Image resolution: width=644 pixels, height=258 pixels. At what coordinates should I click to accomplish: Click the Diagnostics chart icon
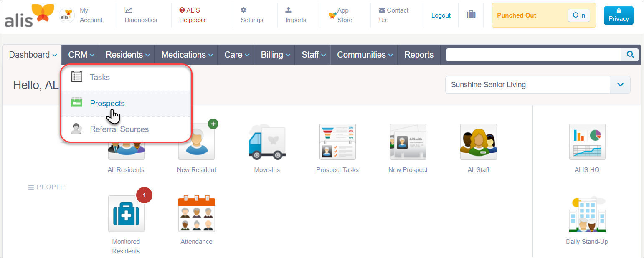[128, 10]
